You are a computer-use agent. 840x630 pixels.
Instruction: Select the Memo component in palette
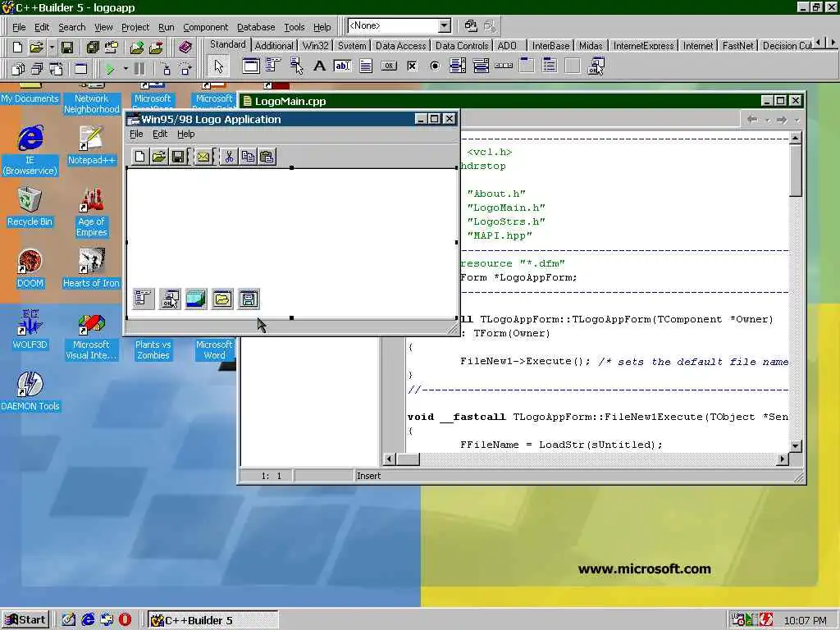pos(366,66)
